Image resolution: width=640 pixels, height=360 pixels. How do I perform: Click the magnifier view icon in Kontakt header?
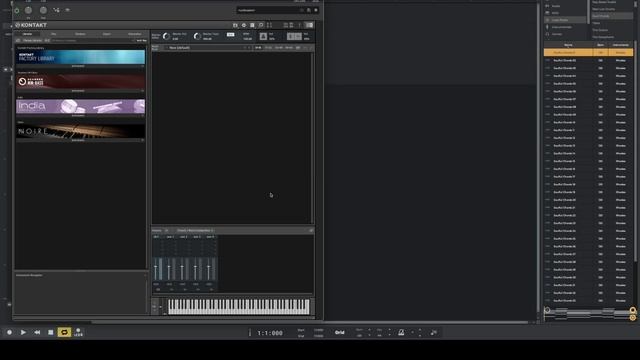(261, 25)
